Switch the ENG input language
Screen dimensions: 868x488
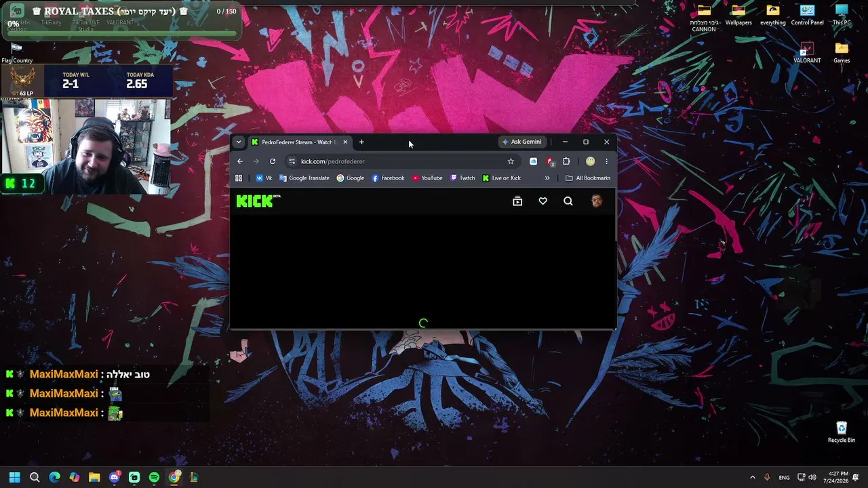pyautogui.click(x=784, y=477)
